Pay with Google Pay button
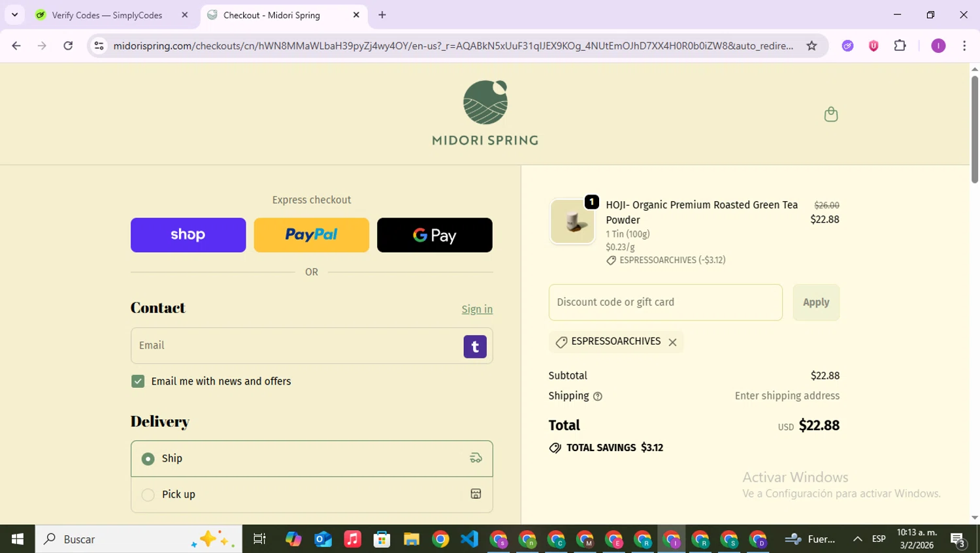Screen dimensions: 980x553 point(434,235)
